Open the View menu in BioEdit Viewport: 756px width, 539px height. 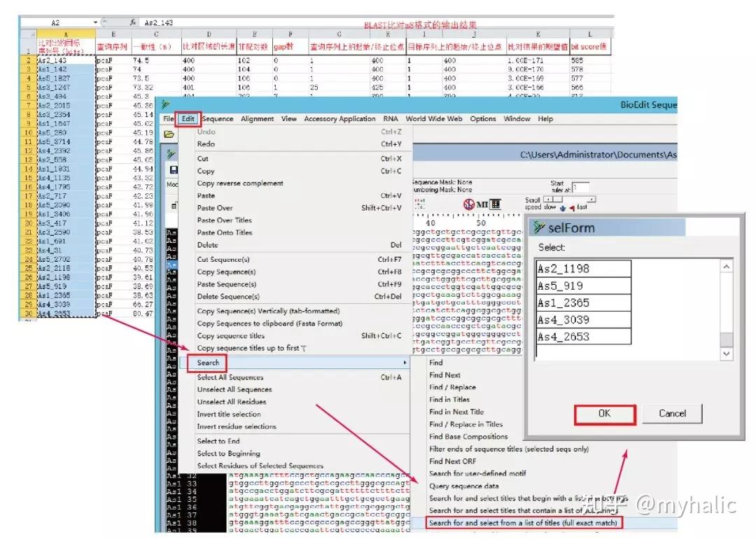(x=289, y=118)
